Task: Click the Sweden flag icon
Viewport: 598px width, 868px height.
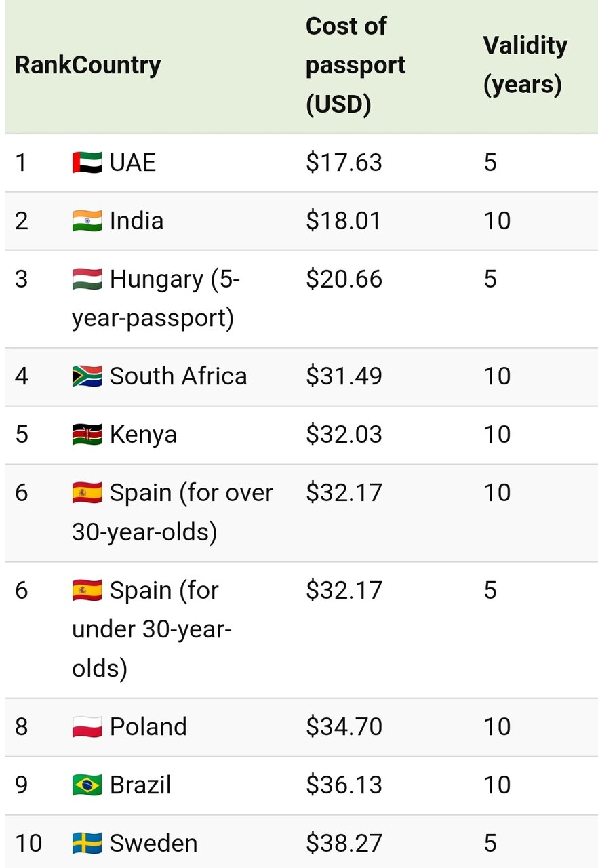Action: (87, 844)
